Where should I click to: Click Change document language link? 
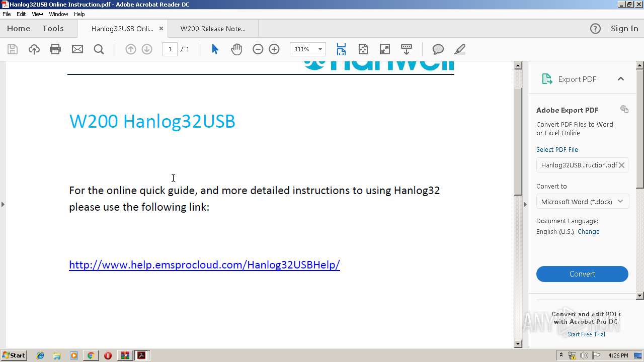[588, 232]
